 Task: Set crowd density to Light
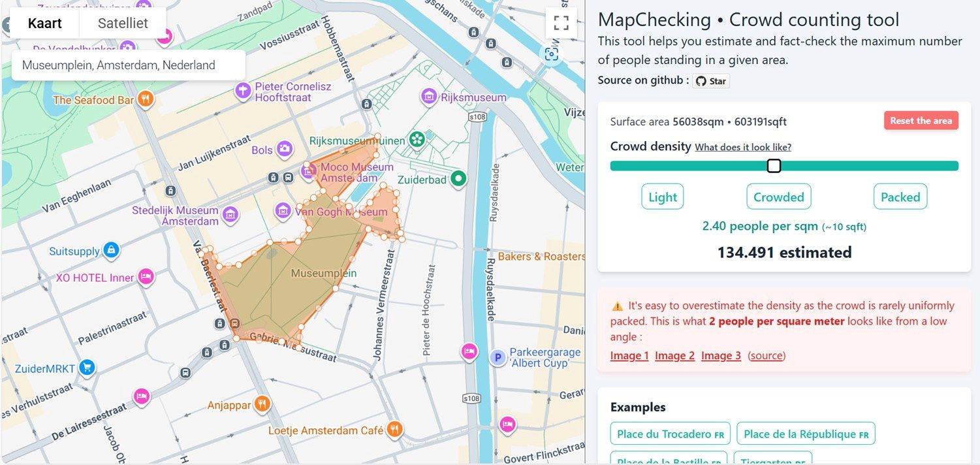point(663,197)
